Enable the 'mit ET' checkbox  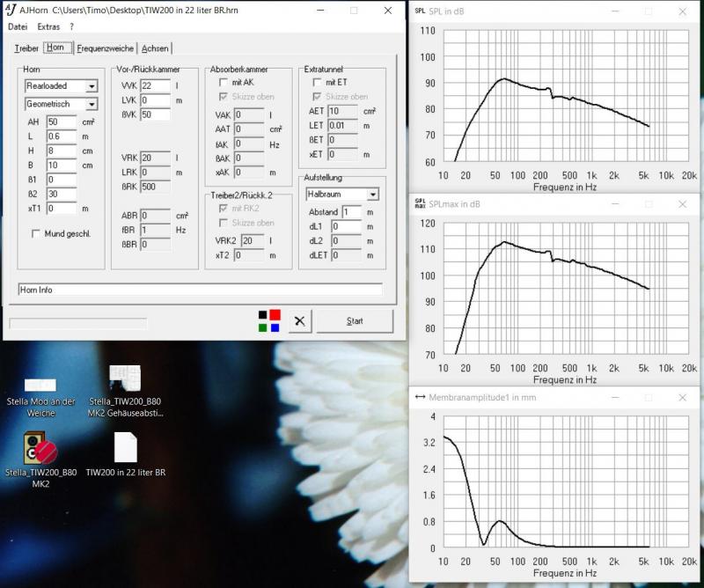pos(318,83)
